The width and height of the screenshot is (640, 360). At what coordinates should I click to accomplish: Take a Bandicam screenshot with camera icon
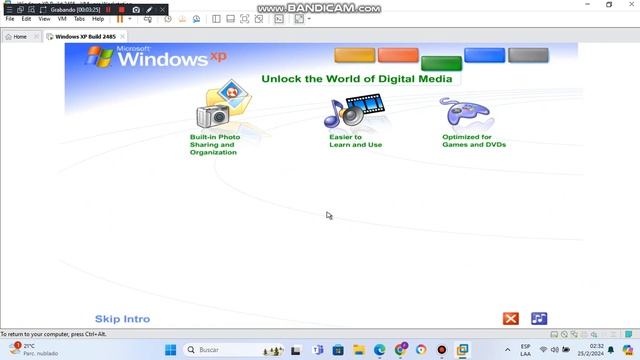point(136,9)
